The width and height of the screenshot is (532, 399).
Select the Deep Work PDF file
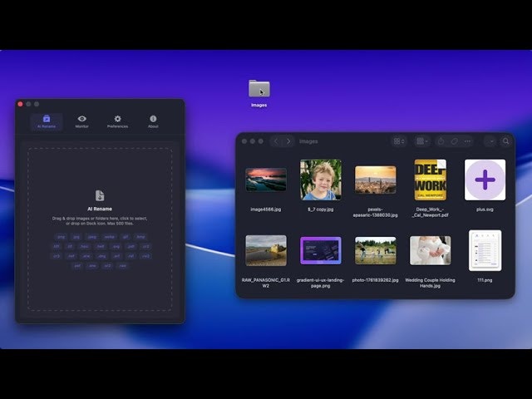click(x=431, y=180)
